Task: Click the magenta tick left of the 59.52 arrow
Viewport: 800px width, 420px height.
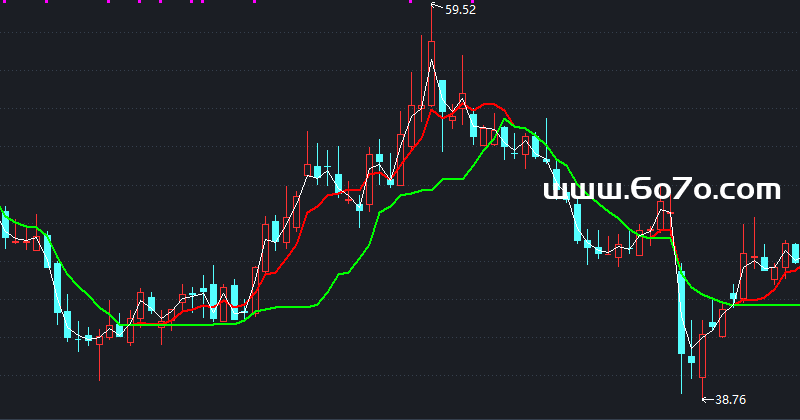Action: [412, 3]
